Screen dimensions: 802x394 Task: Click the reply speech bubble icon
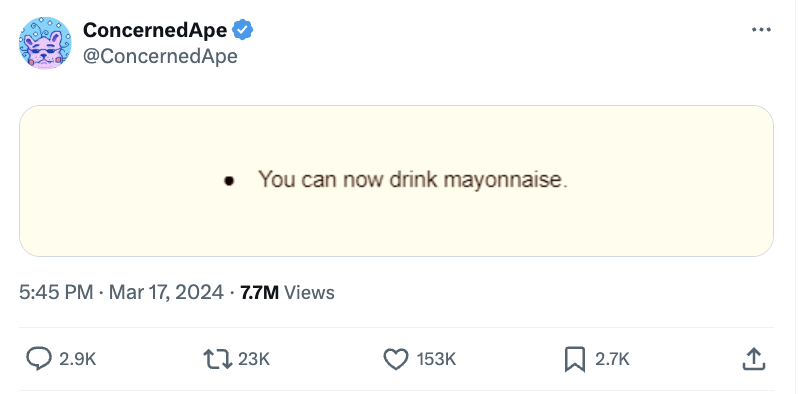(39, 359)
